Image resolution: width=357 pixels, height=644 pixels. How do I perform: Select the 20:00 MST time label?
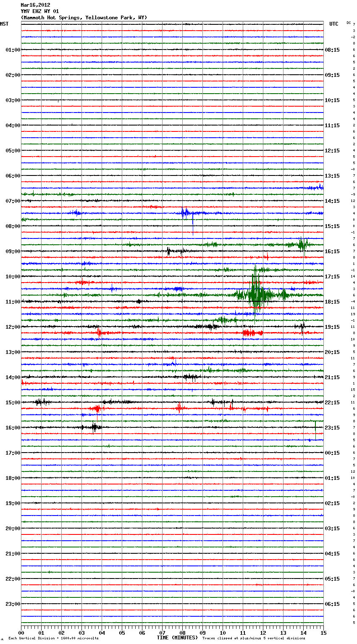(x=13, y=529)
